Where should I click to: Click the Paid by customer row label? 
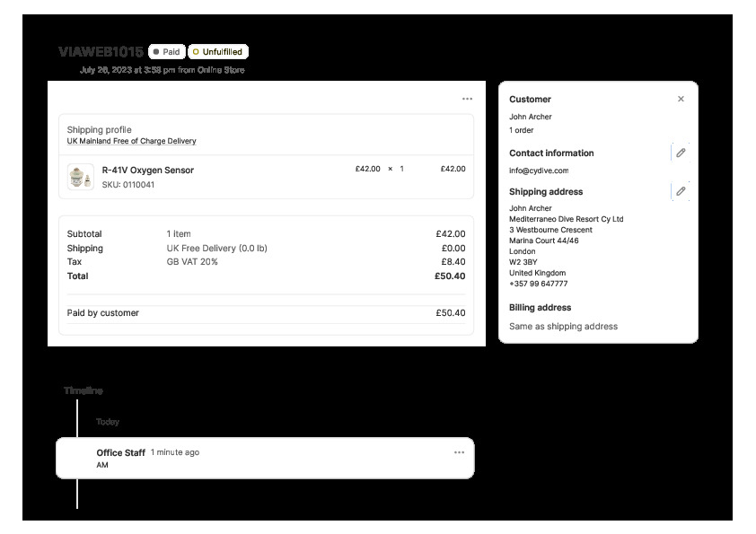pos(102,313)
